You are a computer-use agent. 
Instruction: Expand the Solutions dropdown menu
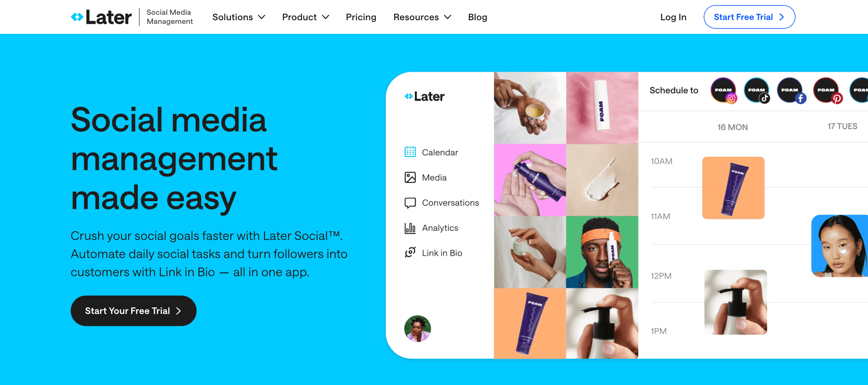pos(238,17)
